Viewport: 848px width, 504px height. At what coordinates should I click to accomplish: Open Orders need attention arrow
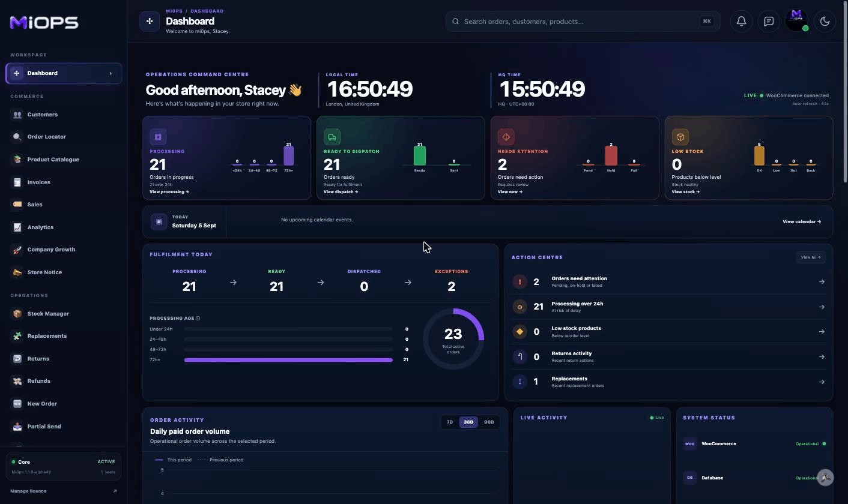(822, 282)
